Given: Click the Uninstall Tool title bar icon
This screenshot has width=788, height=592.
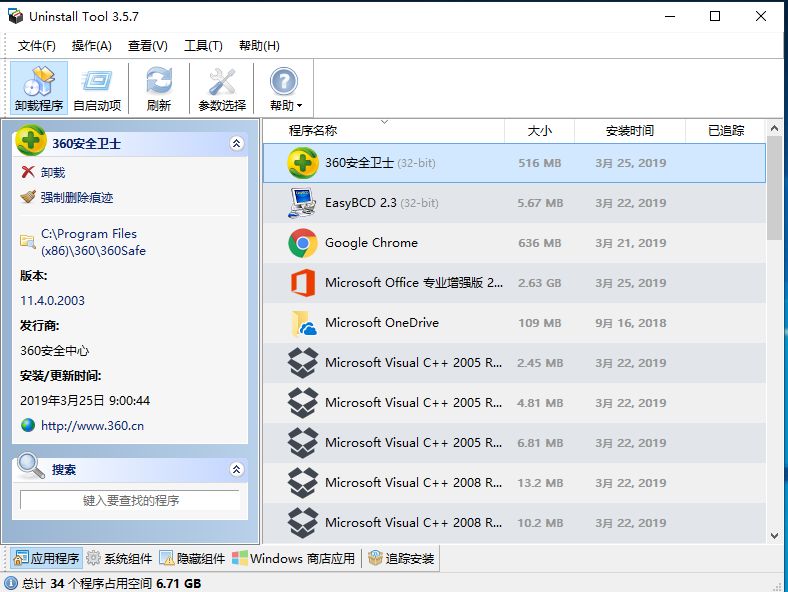Looking at the screenshot, I should 15,16.
